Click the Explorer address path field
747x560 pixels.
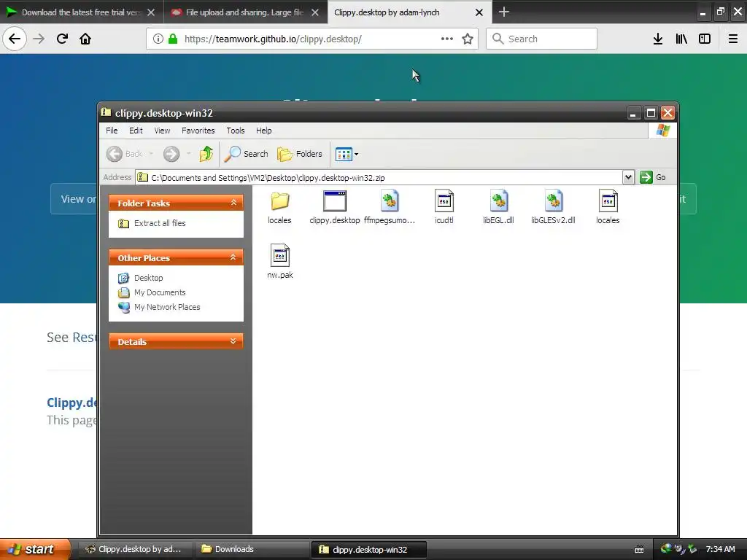coord(379,178)
